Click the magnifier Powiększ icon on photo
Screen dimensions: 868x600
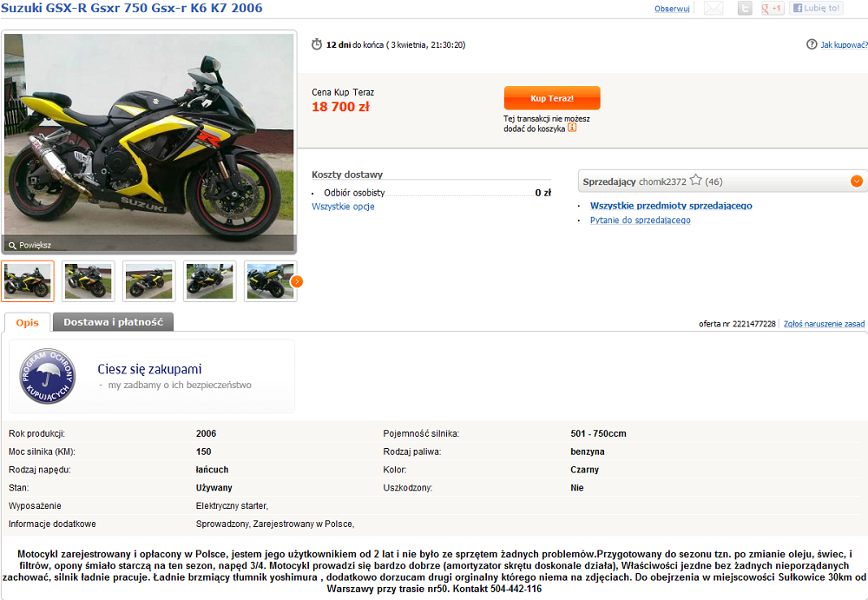point(12,246)
